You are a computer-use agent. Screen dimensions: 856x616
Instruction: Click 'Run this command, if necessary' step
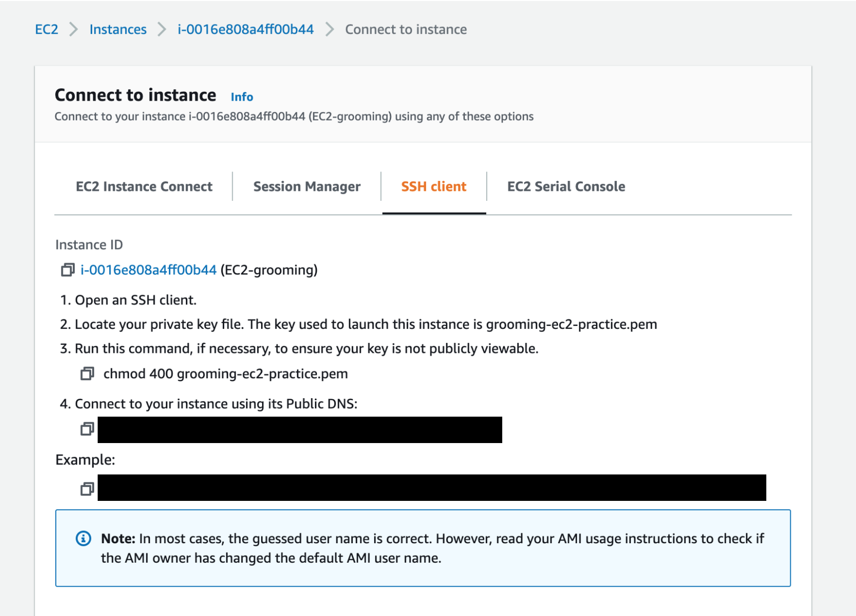[x=299, y=348]
